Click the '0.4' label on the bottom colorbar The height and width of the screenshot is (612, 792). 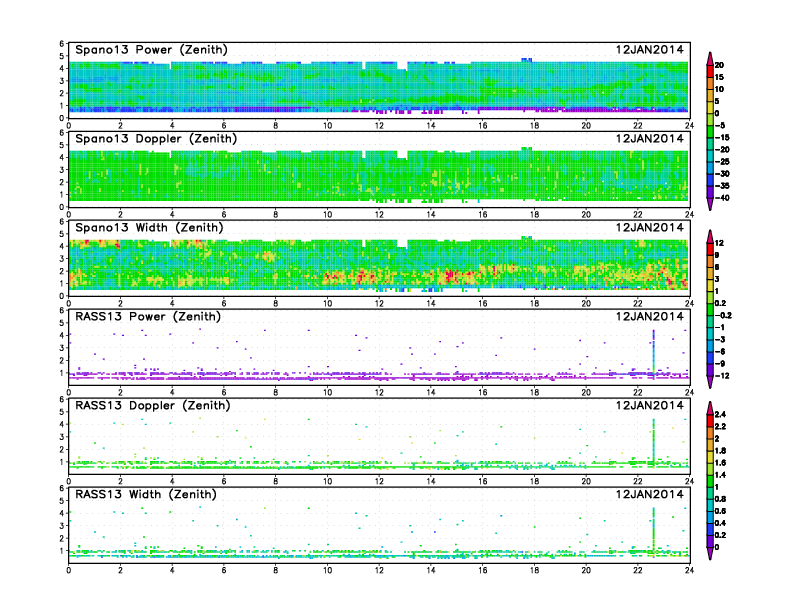(720, 523)
